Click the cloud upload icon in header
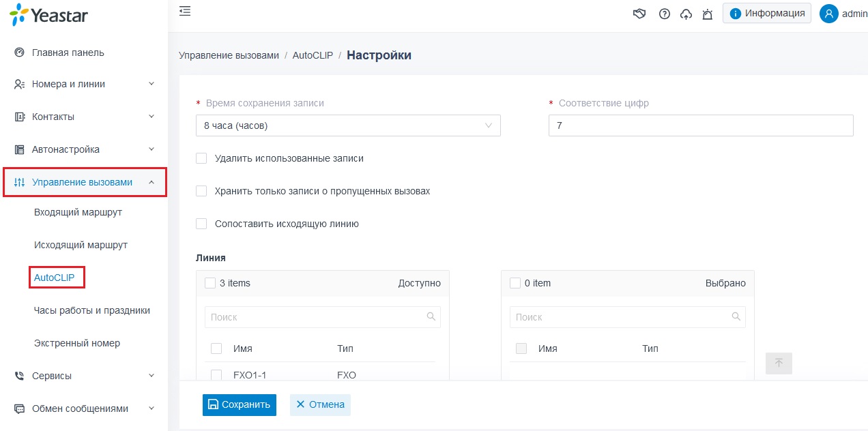Image resolution: width=868 pixels, height=431 pixels. [686, 14]
